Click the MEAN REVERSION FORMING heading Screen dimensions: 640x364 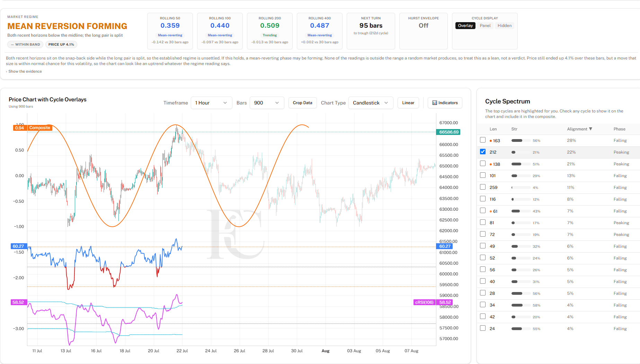pyautogui.click(x=67, y=26)
